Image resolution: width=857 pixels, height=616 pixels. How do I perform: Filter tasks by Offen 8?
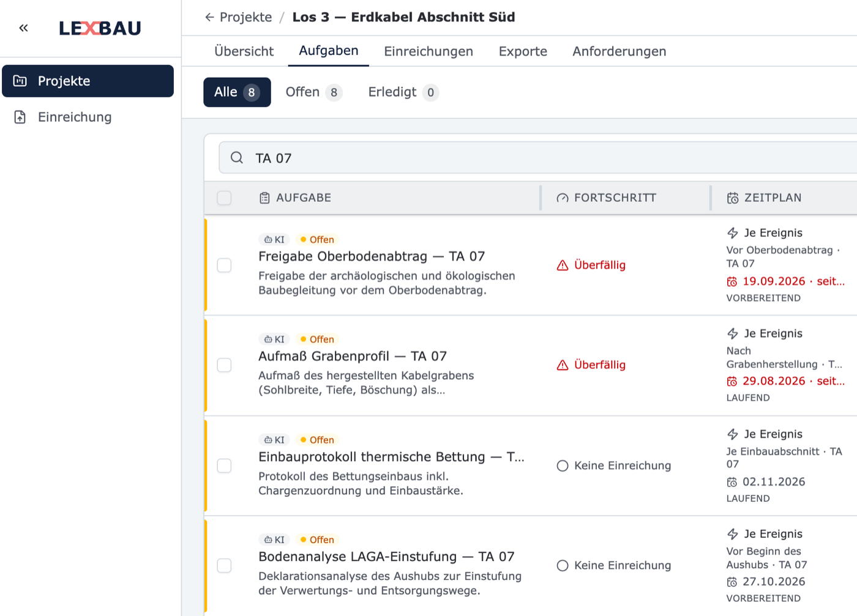coord(313,92)
